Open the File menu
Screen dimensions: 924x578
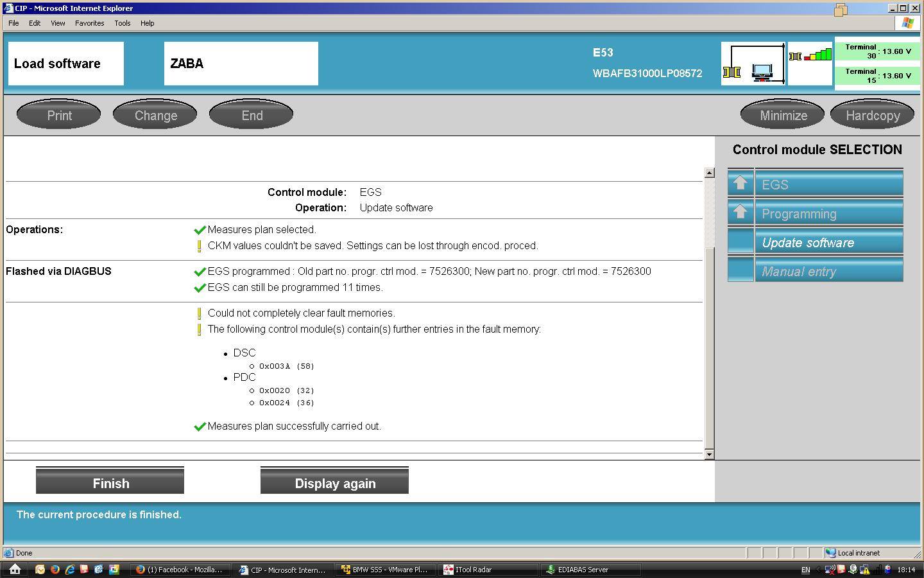13,23
